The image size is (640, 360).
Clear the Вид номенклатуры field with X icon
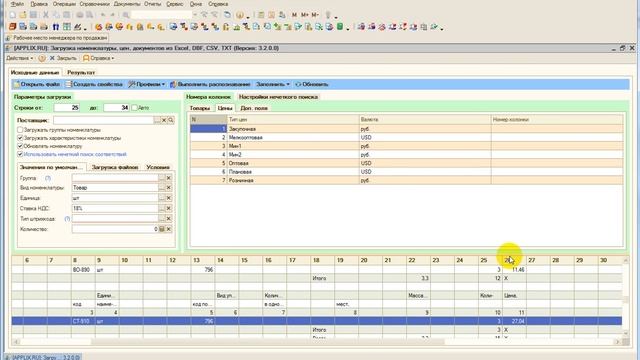pyautogui.click(x=169, y=188)
